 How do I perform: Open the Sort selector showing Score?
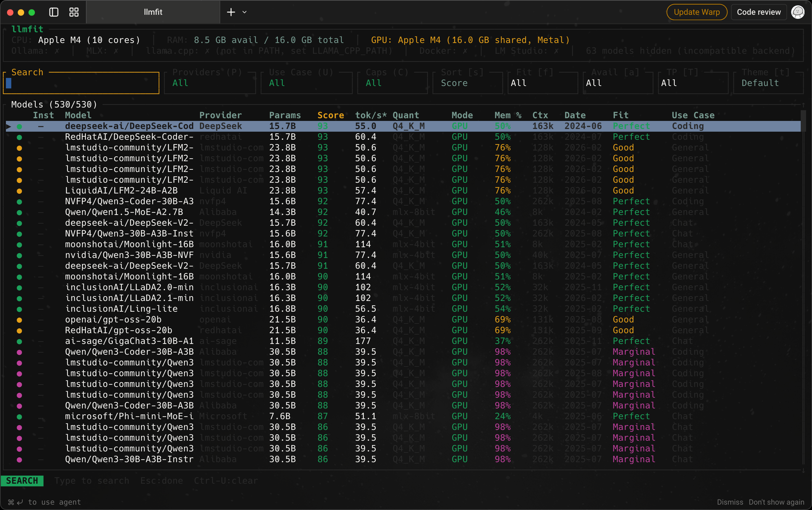pos(467,83)
